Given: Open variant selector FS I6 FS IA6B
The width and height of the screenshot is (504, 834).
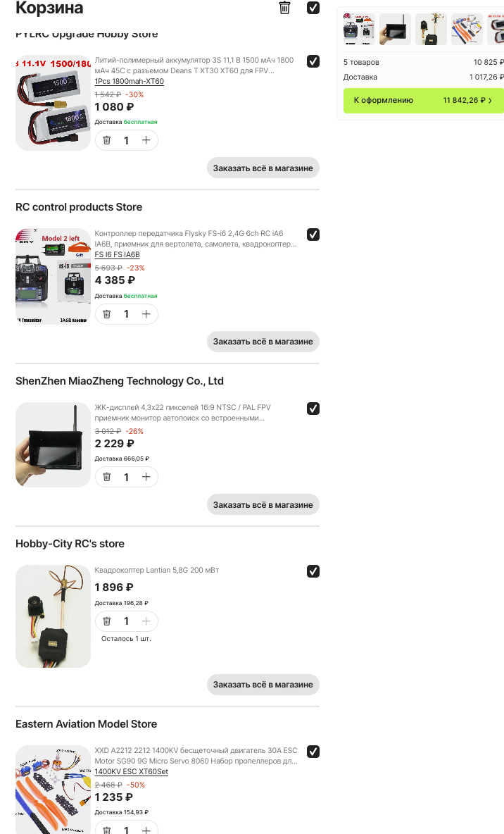Looking at the screenshot, I should [x=117, y=254].
